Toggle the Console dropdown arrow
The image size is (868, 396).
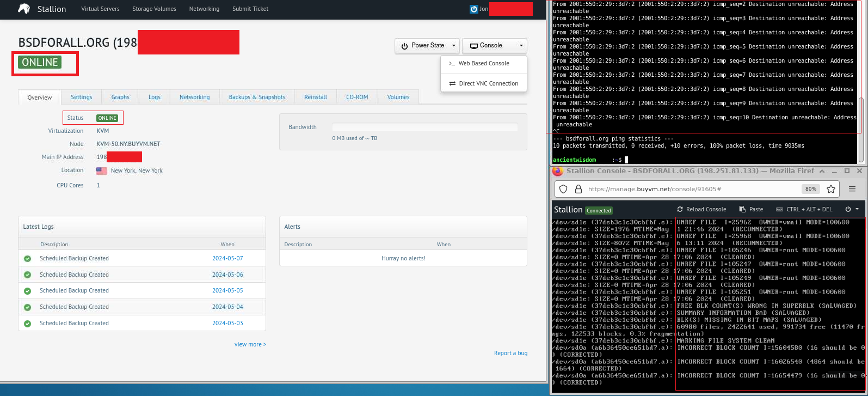tap(521, 46)
